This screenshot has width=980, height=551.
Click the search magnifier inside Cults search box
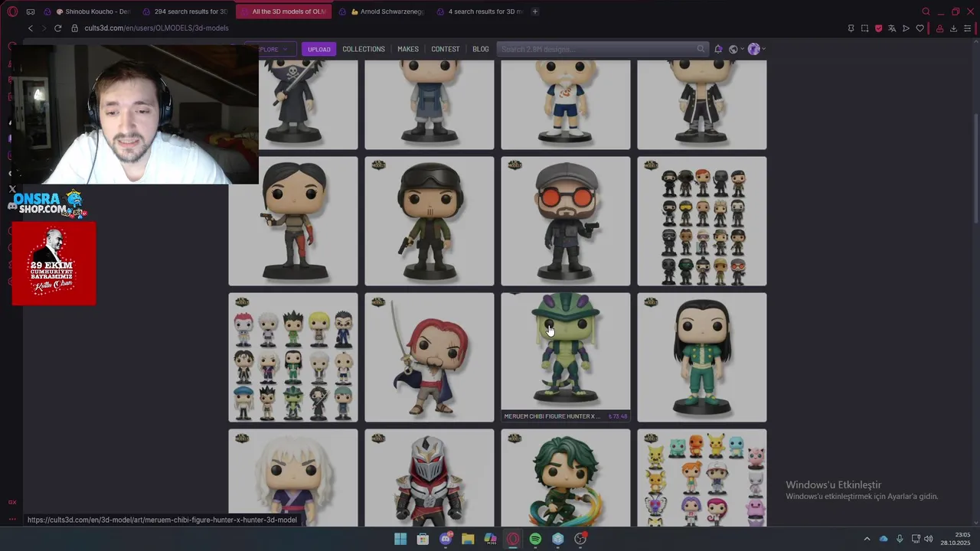pyautogui.click(x=701, y=49)
